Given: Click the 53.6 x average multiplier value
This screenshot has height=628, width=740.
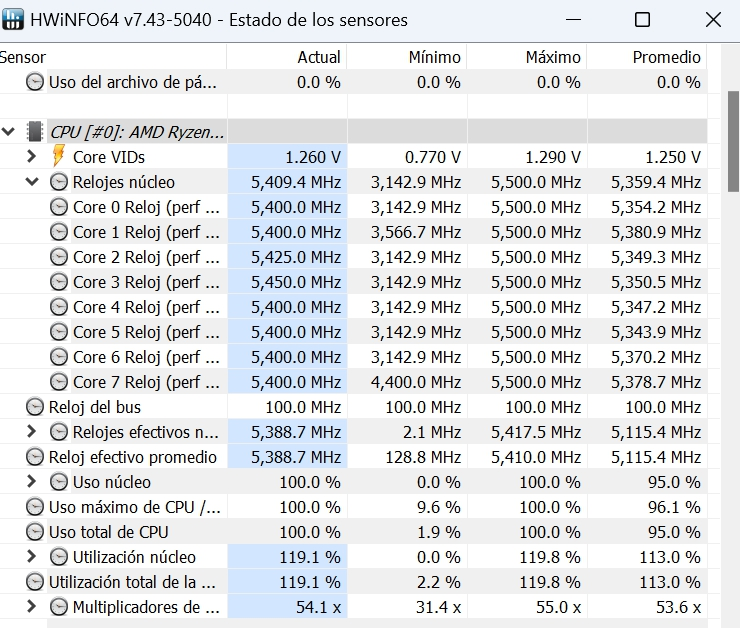Looking at the screenshot, I should tap(679, 607).
